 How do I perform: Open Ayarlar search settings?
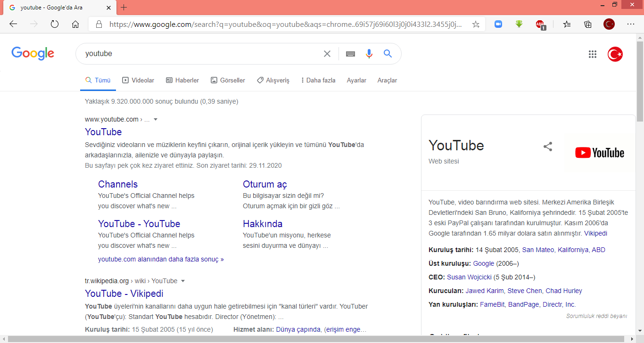coord(356,81)
